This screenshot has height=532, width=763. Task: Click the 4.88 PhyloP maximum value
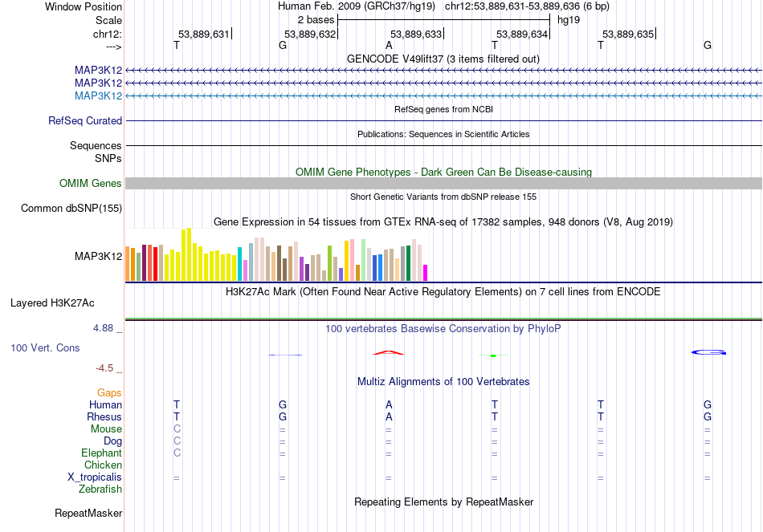coord(103,328)
